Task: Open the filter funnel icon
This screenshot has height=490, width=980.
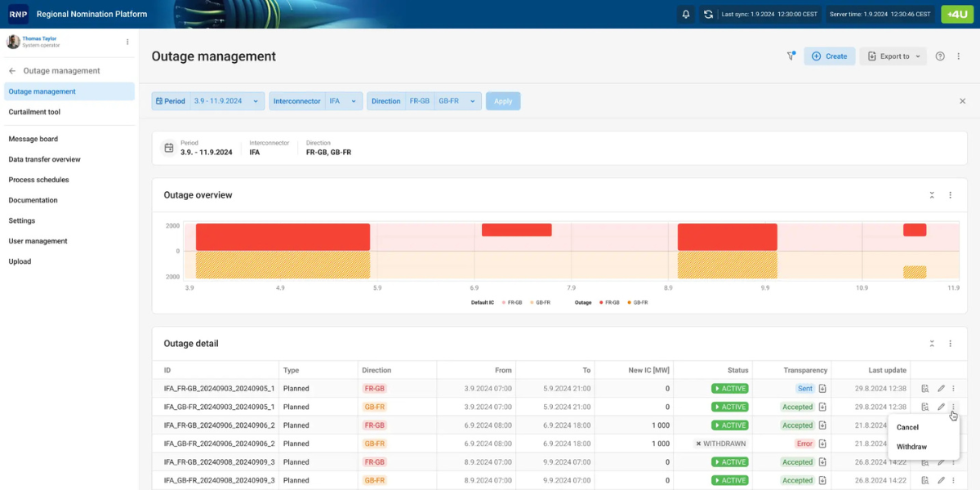Action: click(x=791, y=56)
